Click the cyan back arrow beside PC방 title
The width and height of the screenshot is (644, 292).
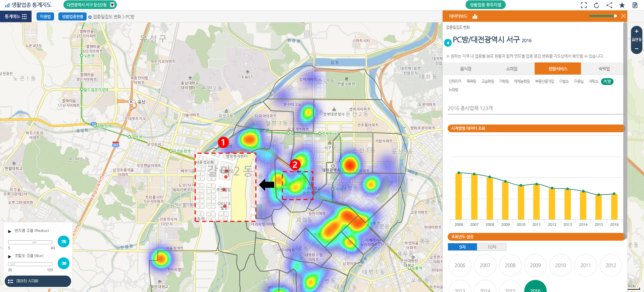(448, 43)
